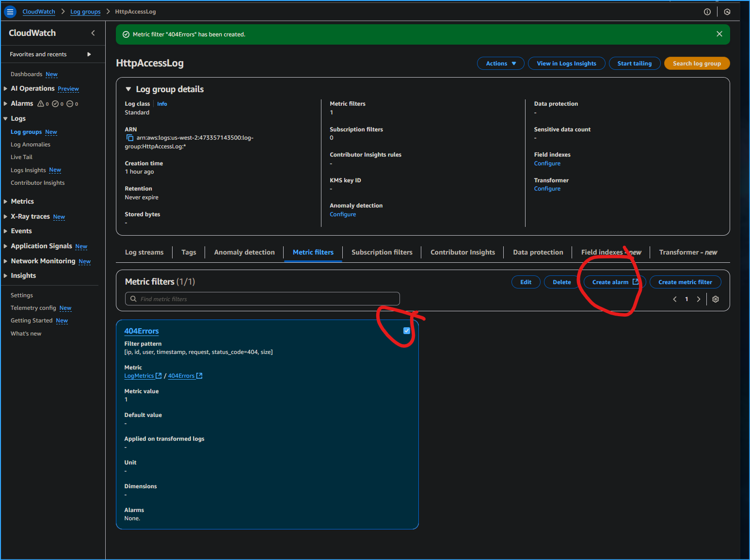Toggle the in-alarm status indicator beside Alarms
750x560 pixels.
tap(40, 104)
